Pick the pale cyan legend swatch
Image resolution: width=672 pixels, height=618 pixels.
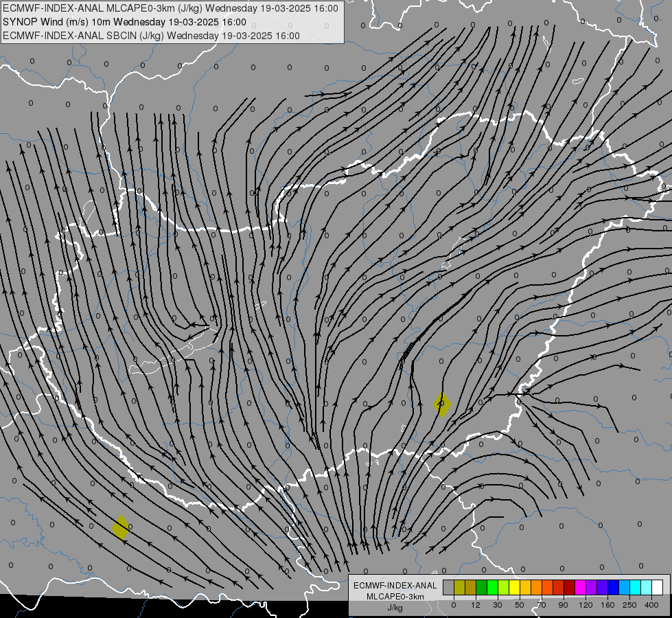[647, 587]
